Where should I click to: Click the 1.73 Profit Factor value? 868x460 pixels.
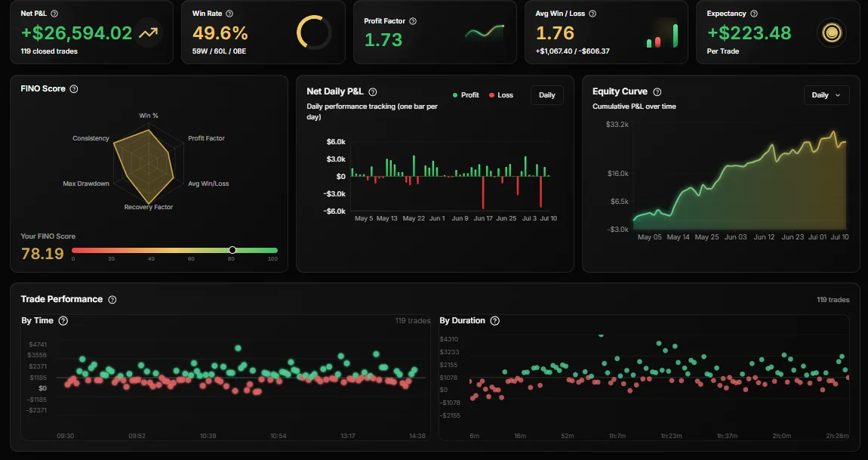[x=383, y=40]
